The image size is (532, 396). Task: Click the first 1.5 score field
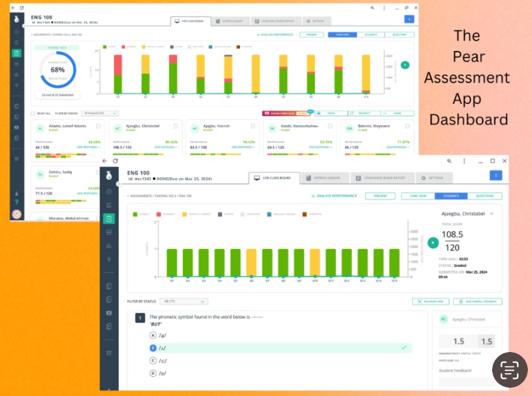point(458,342)
